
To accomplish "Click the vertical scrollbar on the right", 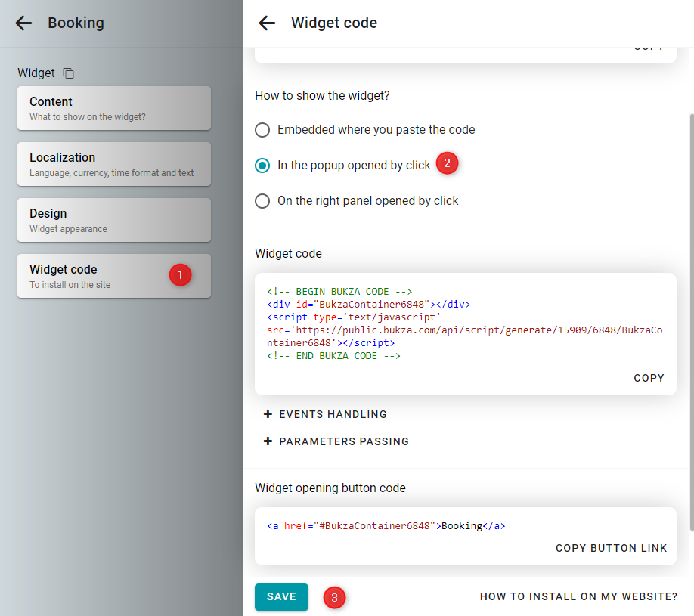I will click(692, 322).
